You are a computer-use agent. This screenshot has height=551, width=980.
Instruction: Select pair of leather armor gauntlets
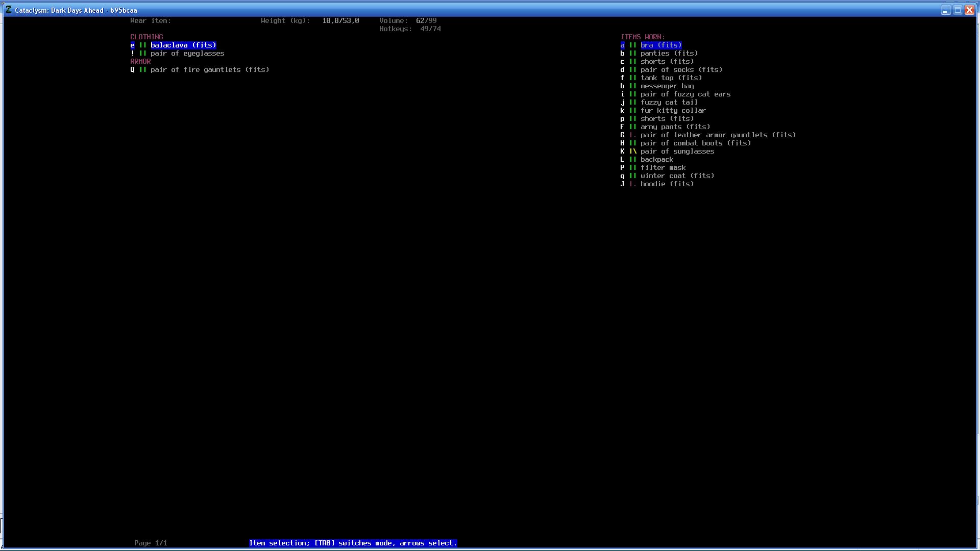click(718, 135)
